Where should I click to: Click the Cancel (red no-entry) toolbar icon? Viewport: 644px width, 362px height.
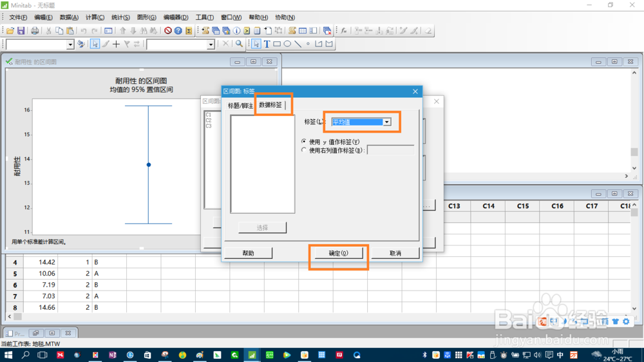coord(167,31)
